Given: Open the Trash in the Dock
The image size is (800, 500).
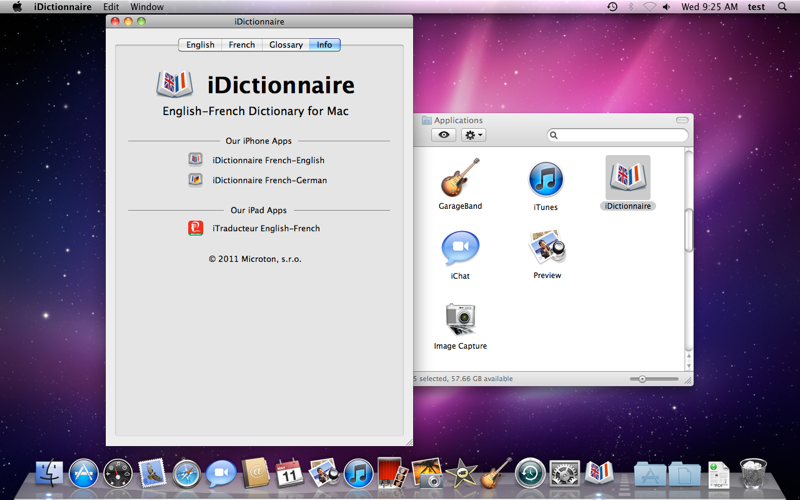Looking at the screenshot, I should (753, 473).
